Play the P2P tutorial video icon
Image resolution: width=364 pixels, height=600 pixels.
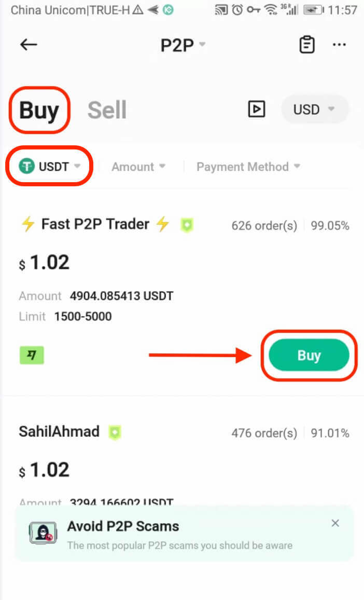point(257,110)
